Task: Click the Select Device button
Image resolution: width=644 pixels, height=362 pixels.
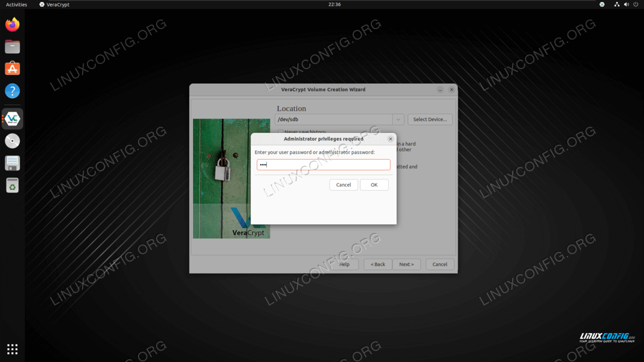Action: [430, 120]
